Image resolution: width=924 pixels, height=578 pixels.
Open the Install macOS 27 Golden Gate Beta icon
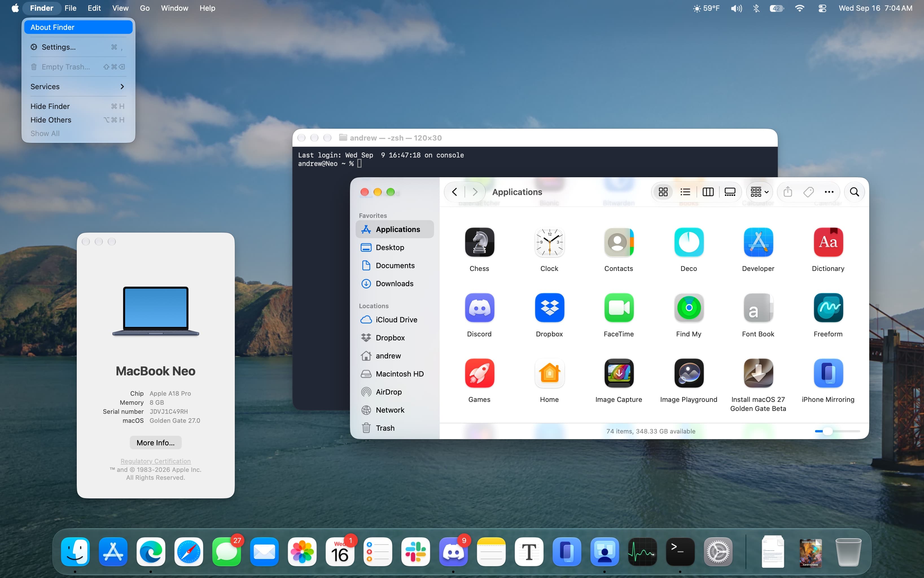tap(758, 373)
